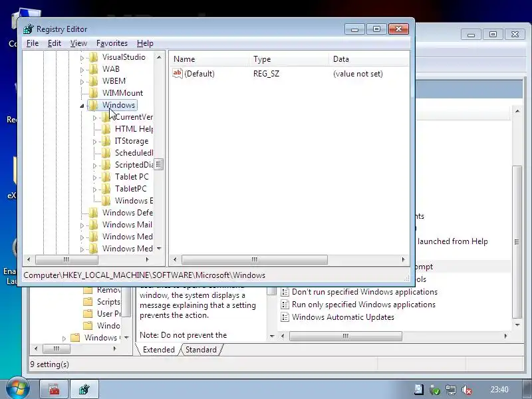
Task: Click the Group Policy settings horizontal scrollbar
Action: coord(346,336)
